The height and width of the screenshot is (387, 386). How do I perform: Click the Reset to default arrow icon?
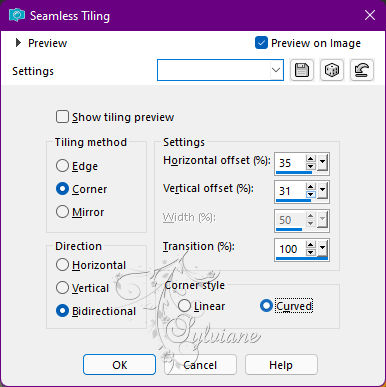[x=362, y=70]
